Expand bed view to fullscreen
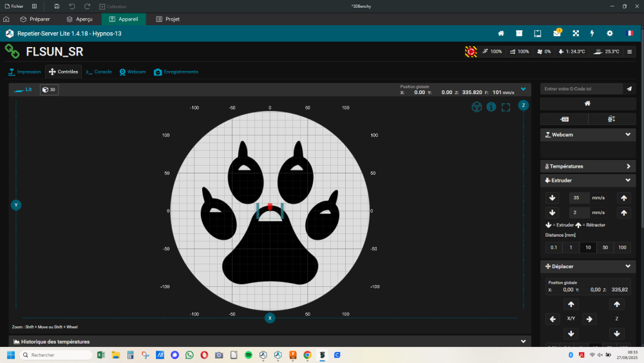The width and height of the screenshot is (644, 363). [506, 107]
